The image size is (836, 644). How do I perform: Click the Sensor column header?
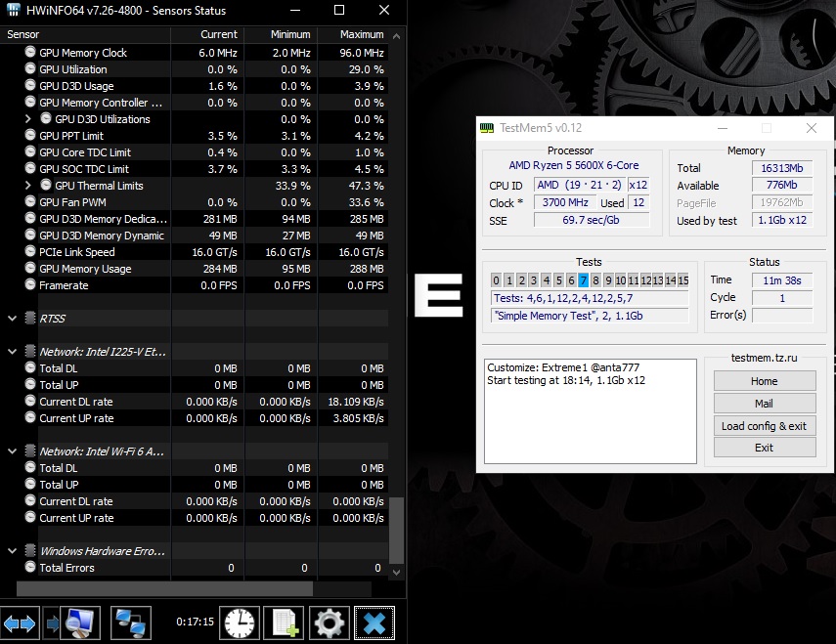[85, 34]
